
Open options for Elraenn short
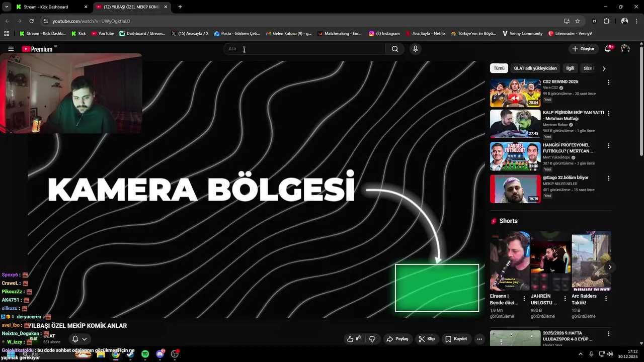point(524,299)
